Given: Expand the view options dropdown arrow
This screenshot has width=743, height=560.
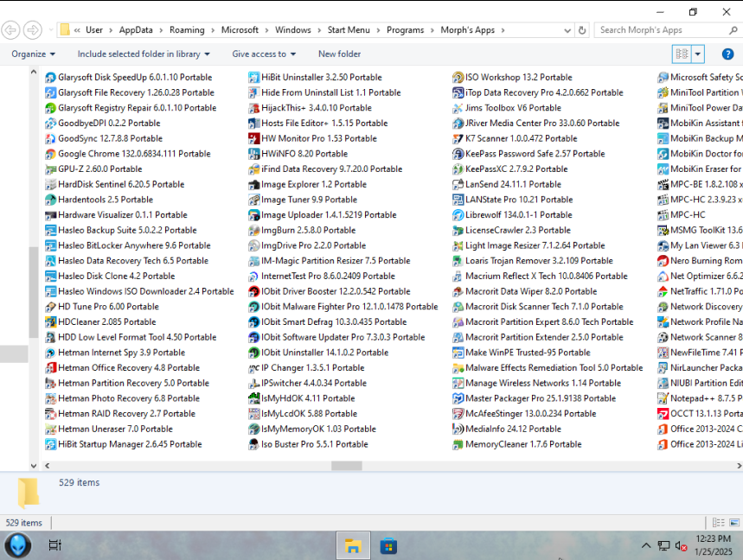Looking at the screenshot, I should (697, 54).
